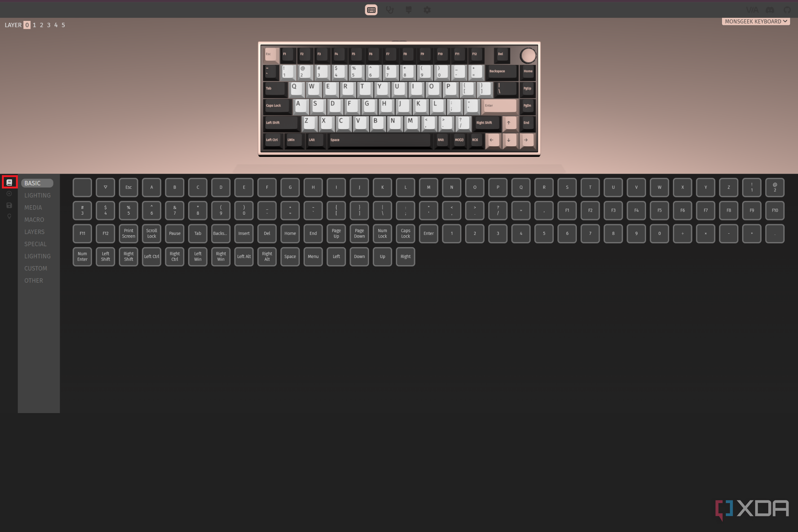Expand the CUSTOM keys section
798x532 pixels.
35,268
